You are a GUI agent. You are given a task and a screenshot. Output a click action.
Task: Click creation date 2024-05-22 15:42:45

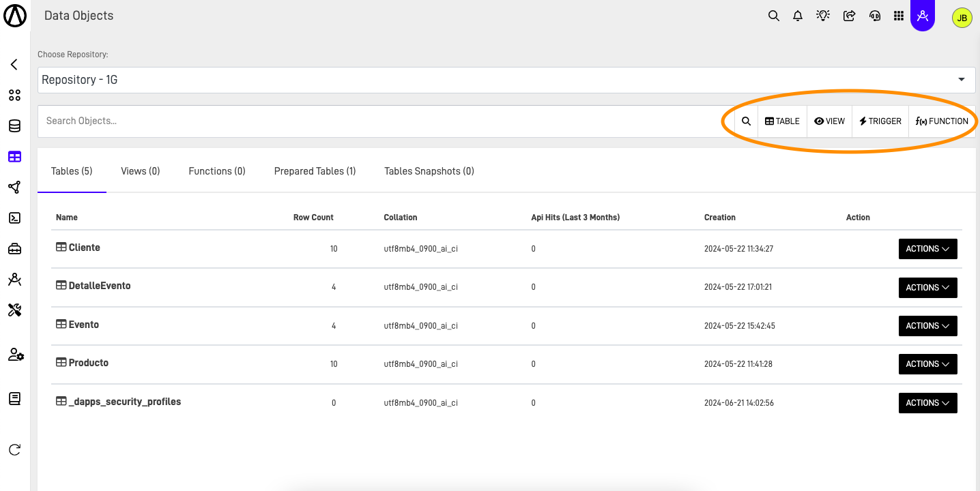(740, 326)
